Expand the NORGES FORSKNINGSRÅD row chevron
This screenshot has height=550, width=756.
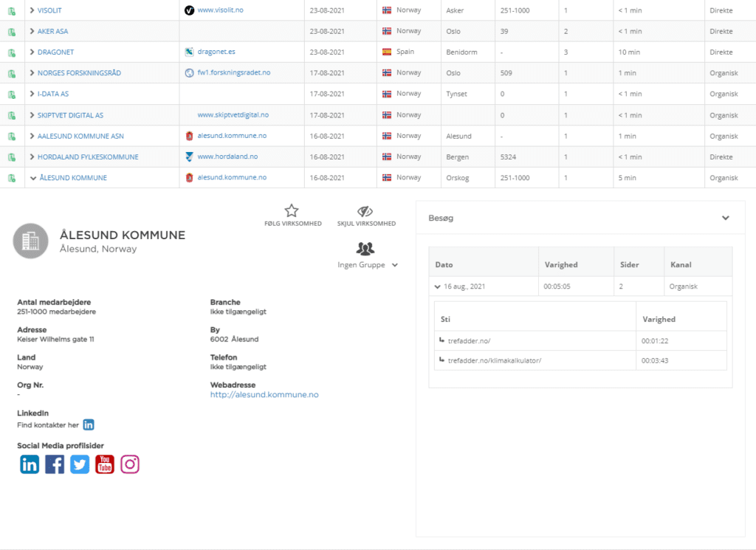(x=32, y=73)
